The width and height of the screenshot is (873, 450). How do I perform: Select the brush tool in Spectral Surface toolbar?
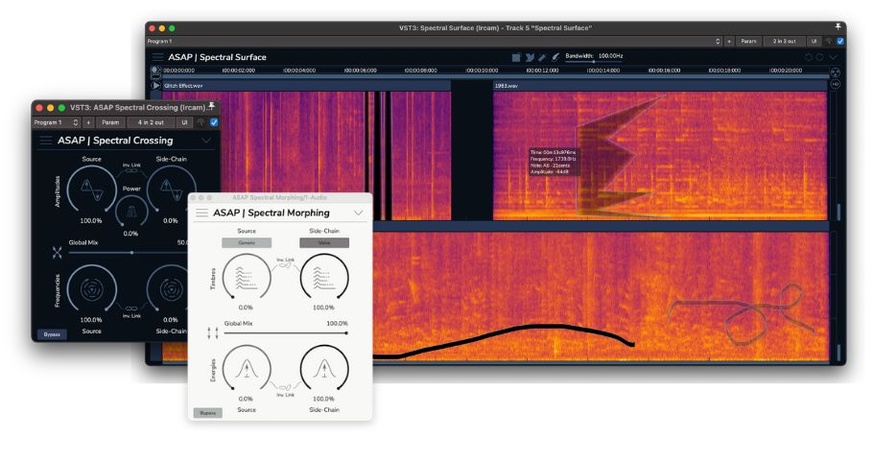click(555, 57)
